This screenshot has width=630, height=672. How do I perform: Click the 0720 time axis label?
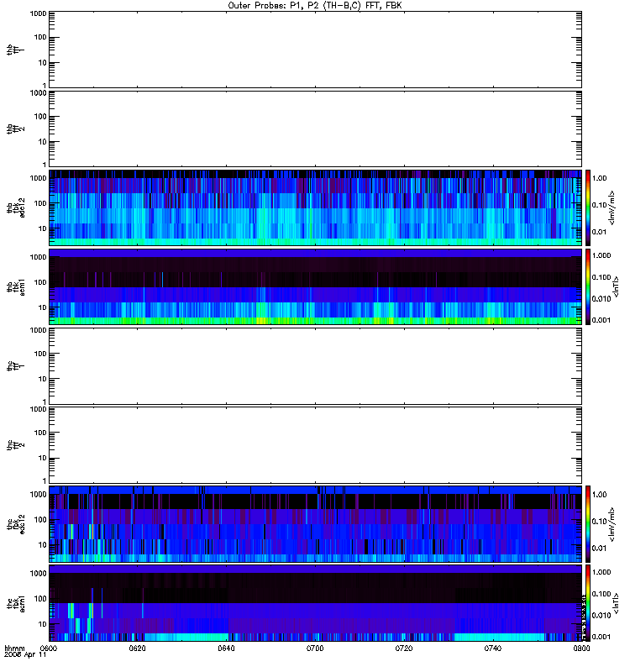[x=404, y=648]
